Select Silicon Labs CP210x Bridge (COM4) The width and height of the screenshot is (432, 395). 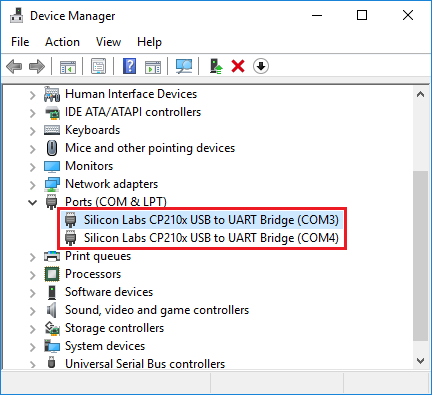pyautogui.click(x=211, y=238)
